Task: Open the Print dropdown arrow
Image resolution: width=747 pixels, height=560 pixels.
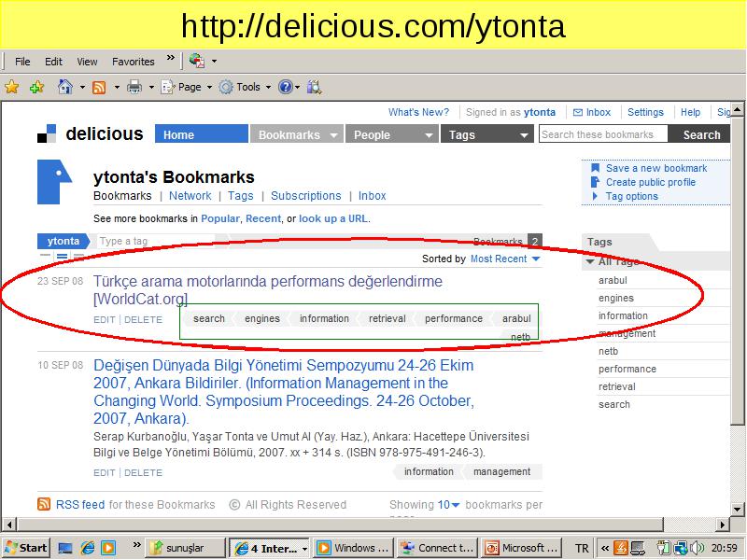Action: pyautogui.click(x=151, y=87)
